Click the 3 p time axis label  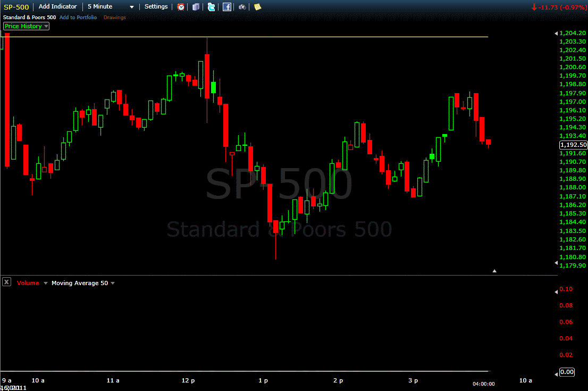tap(413, 380)
